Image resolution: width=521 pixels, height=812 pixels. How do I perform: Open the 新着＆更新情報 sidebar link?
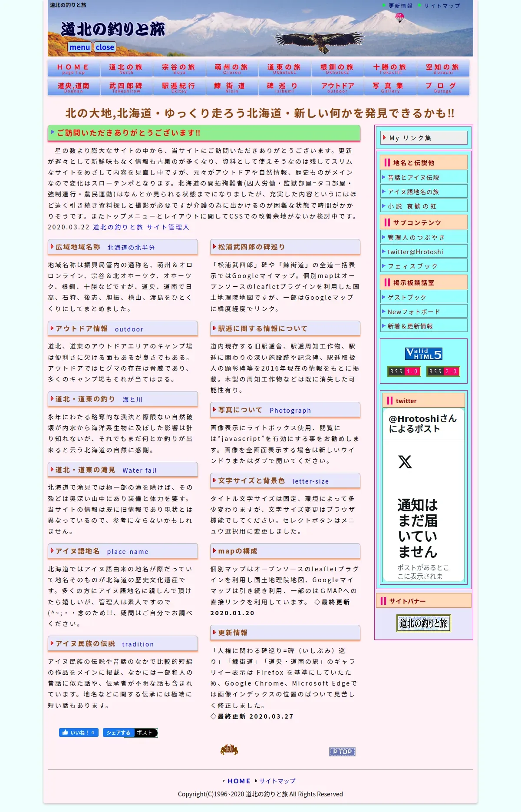[x=424, y=326]
